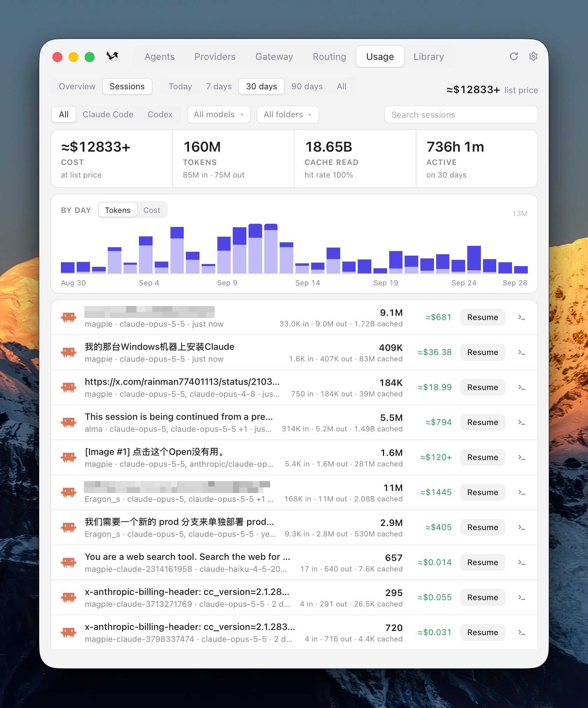
Task: Switch to Overview view
Action: (x=77, y=86)
